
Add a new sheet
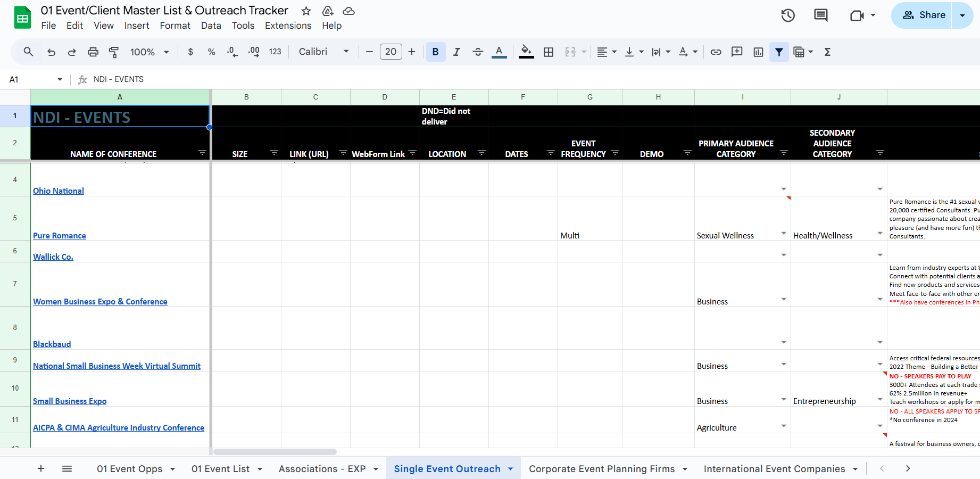pos(41,468)
